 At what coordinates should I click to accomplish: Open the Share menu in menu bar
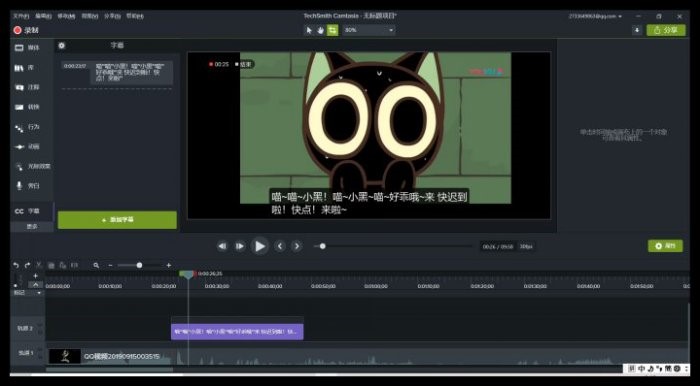click(112, 16)
